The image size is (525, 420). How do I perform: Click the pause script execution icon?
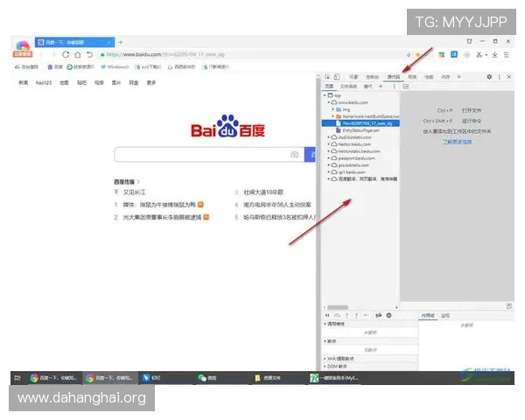pos(327,315)
